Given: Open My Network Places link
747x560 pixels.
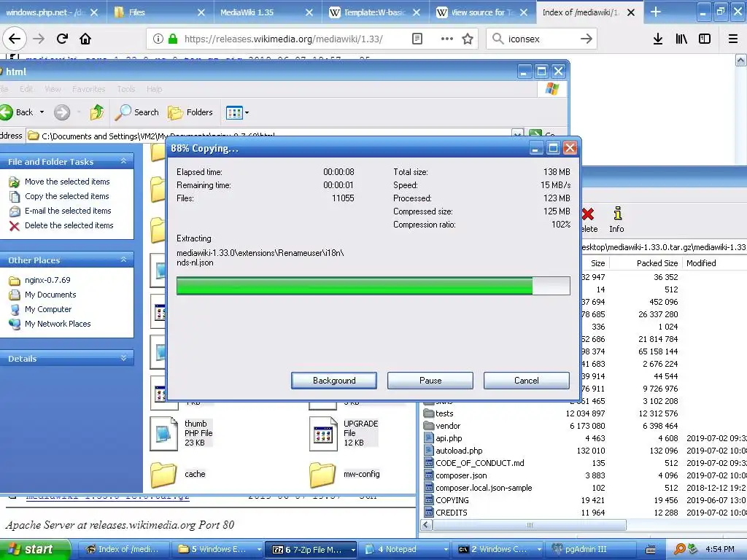Looking at the screenshot, I should [58, 324].
